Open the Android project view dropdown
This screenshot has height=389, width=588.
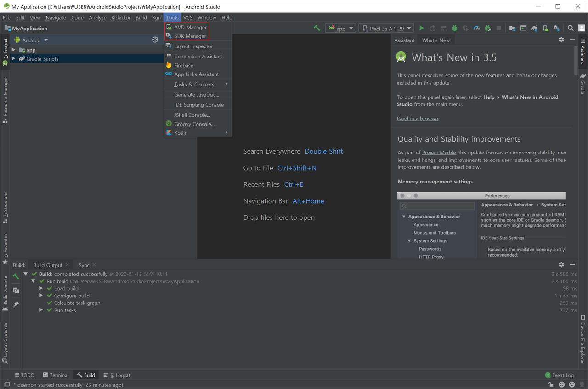tap(31, 40)
